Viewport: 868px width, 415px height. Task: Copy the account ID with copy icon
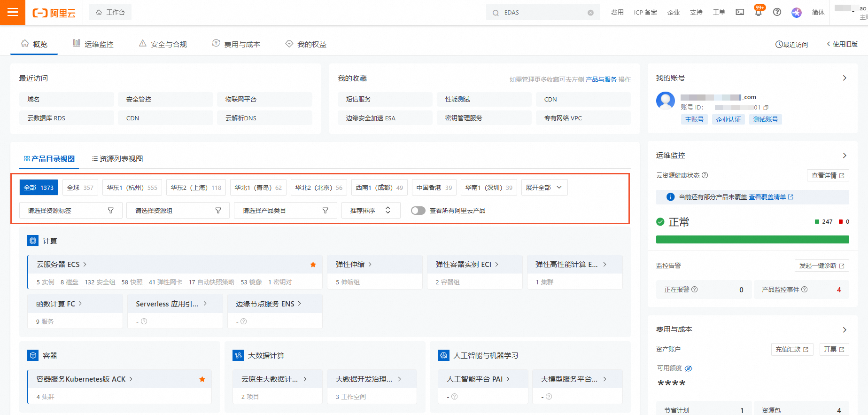tap(766, 108)
